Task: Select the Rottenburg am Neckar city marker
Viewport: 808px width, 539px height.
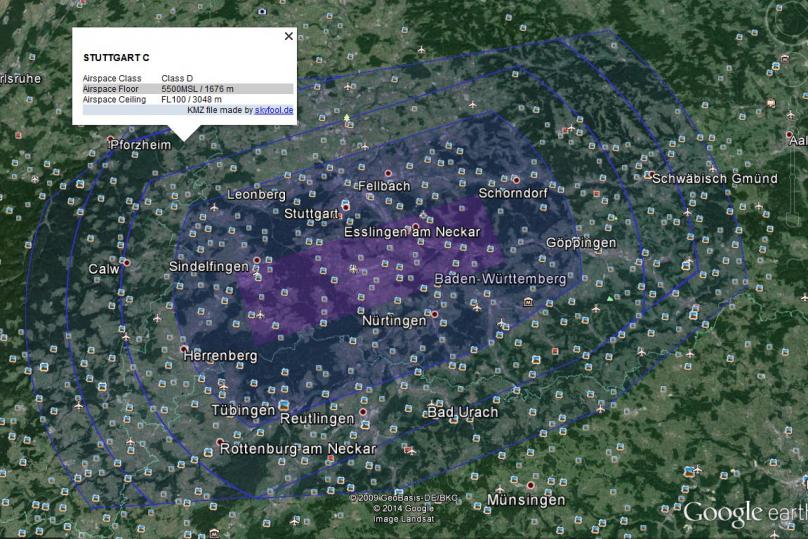Action: click(220, 442)
